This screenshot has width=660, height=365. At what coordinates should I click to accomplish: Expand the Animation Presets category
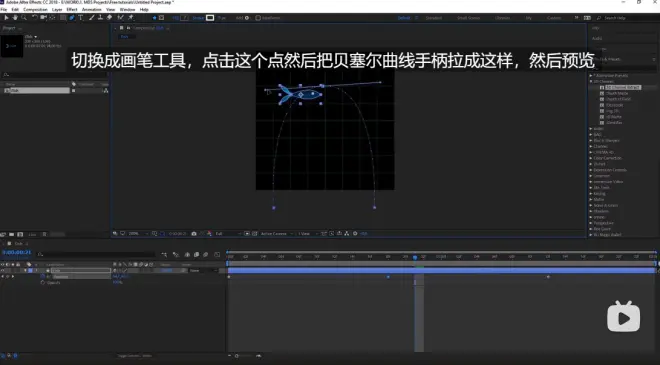[591, 76]
